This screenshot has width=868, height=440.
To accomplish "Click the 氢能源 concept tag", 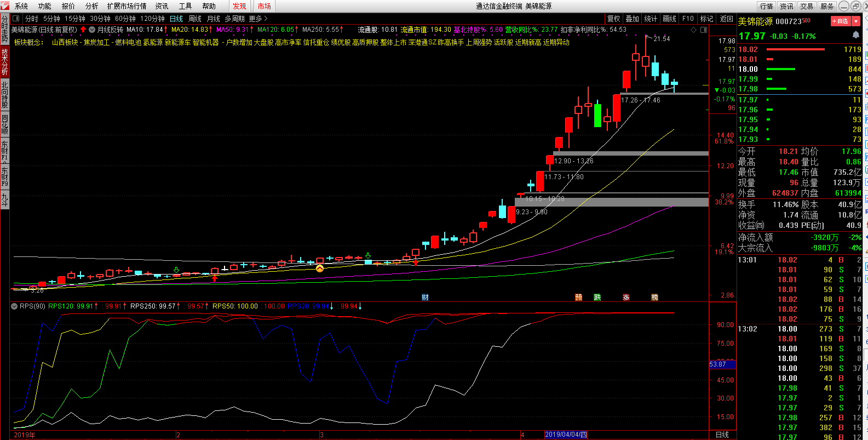I will tap(153, 42).
